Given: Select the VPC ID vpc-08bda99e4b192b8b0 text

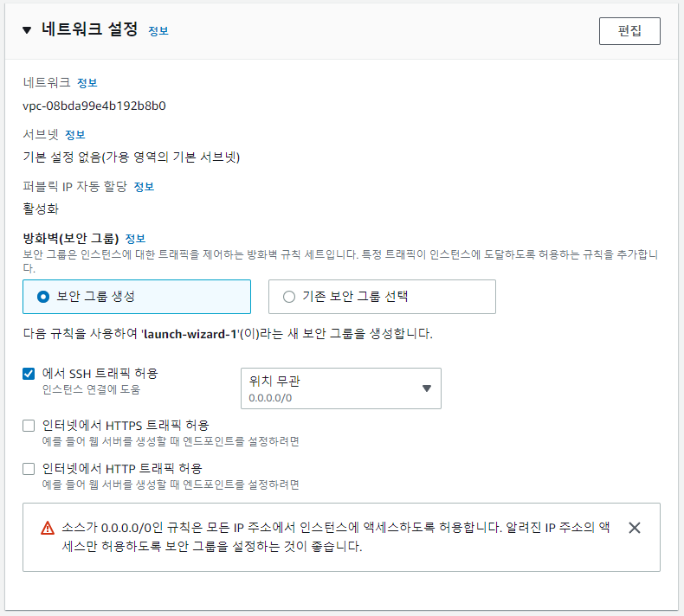Looking at the screenshot, I should [x=94, y=106].
